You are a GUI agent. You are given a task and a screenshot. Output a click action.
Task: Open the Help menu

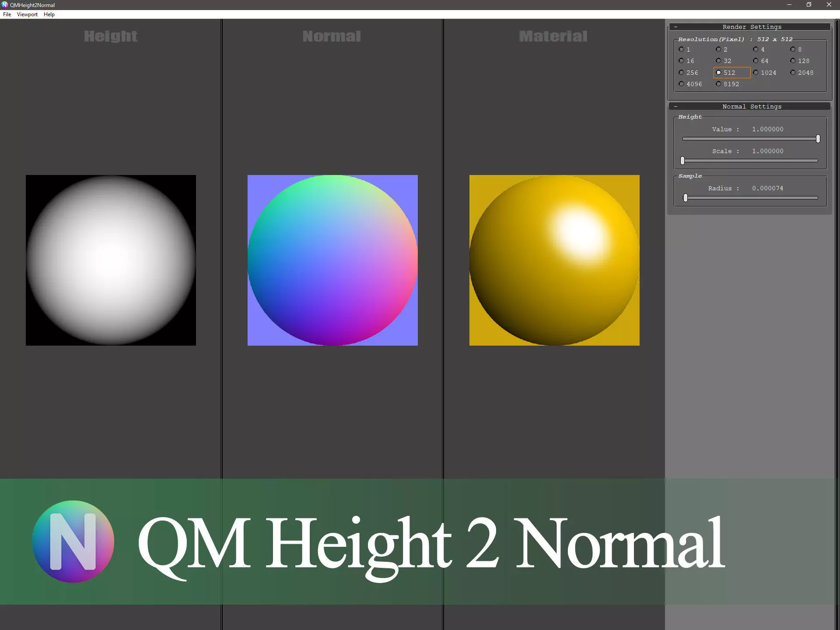[49, 14]
